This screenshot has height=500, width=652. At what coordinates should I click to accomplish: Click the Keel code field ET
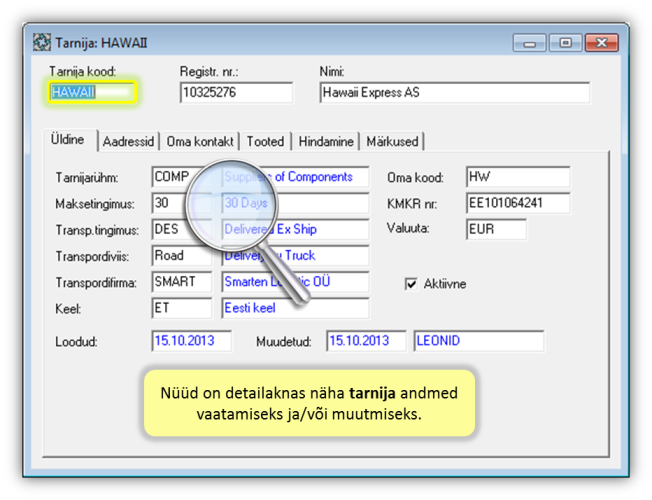(x=181, y=308)
